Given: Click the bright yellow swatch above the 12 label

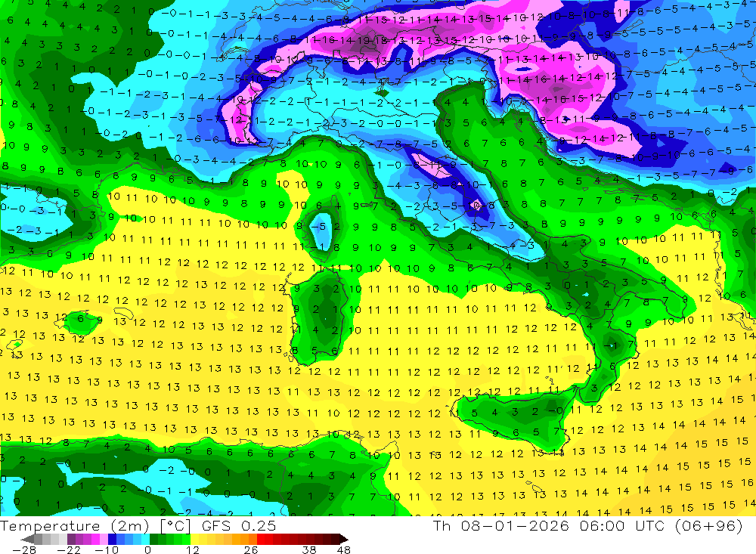Looking at the screenshot, I should pos(195,539).
